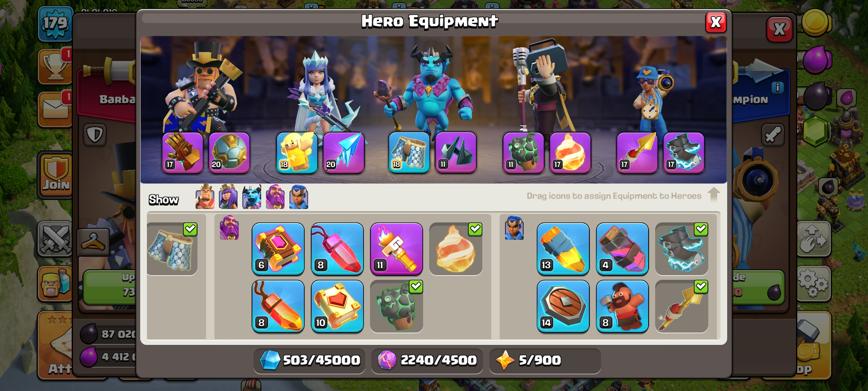The height and width of the screenshot is (391, 868).
Task: Select the level 13 rocket spear equipment
Action: [563, 249]
